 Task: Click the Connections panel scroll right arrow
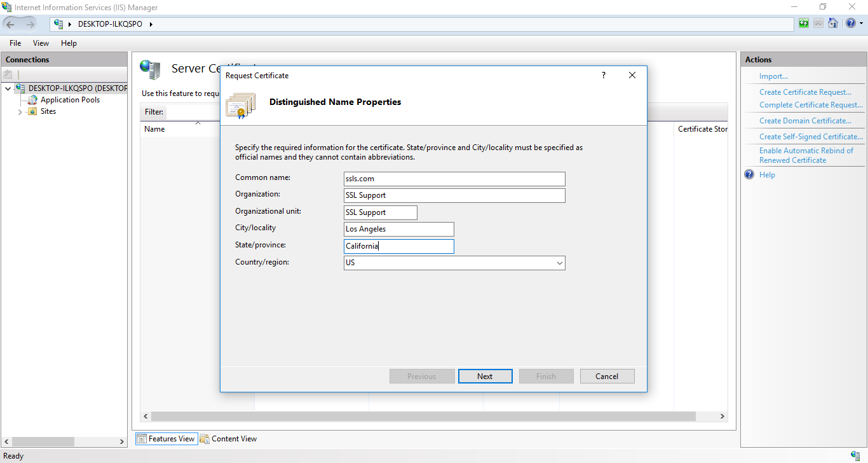pyautogui.click(x=123, y=441)
